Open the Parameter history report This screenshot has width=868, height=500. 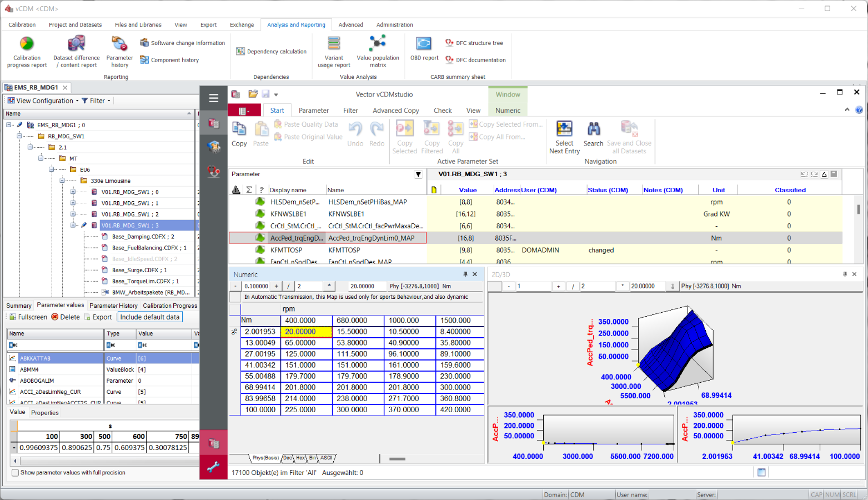pos(119,52)
